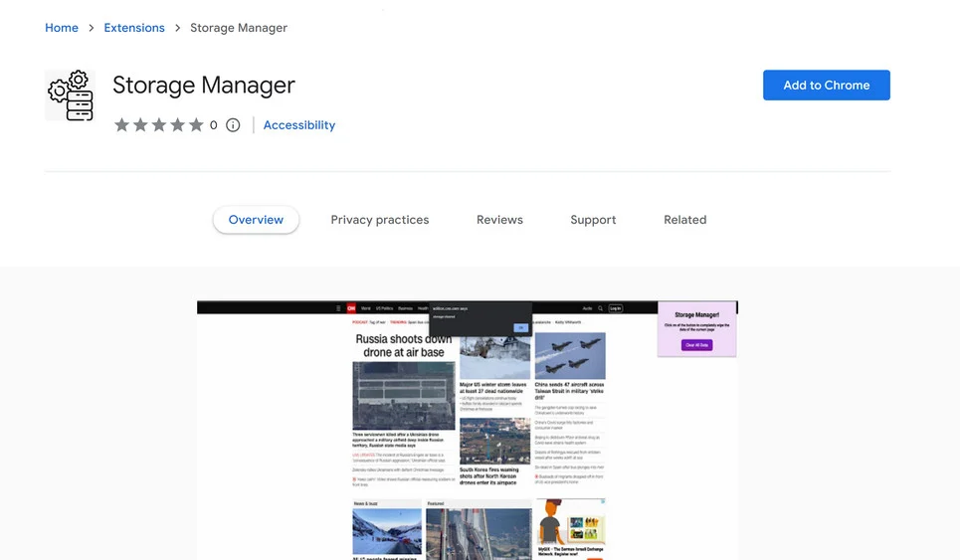This screenshot has height=560, width=960.
Task: Switch to the Privacy practices tab
Action: (x=380, y=220)
